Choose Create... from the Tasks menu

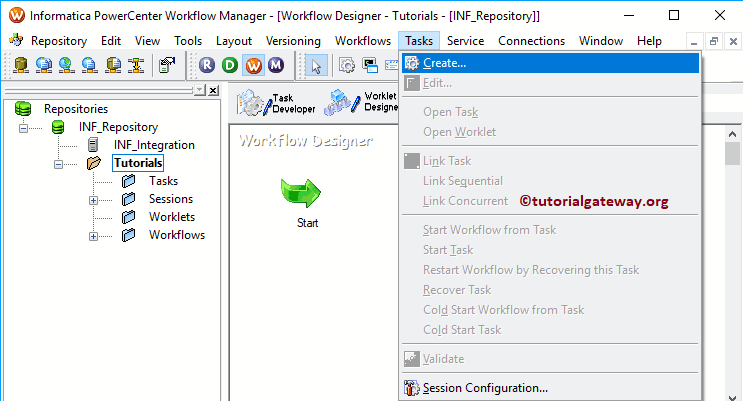click(x=550, y=63)
